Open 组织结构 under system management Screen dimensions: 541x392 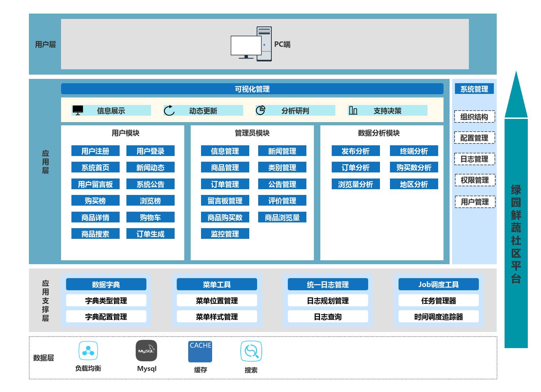(x=474, y=117)
